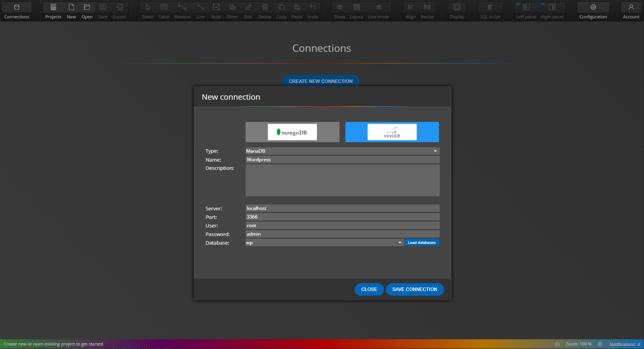Click the Zoom: 100 % status text
Screen dimensions: 644x349
click(x=579, y=344)
